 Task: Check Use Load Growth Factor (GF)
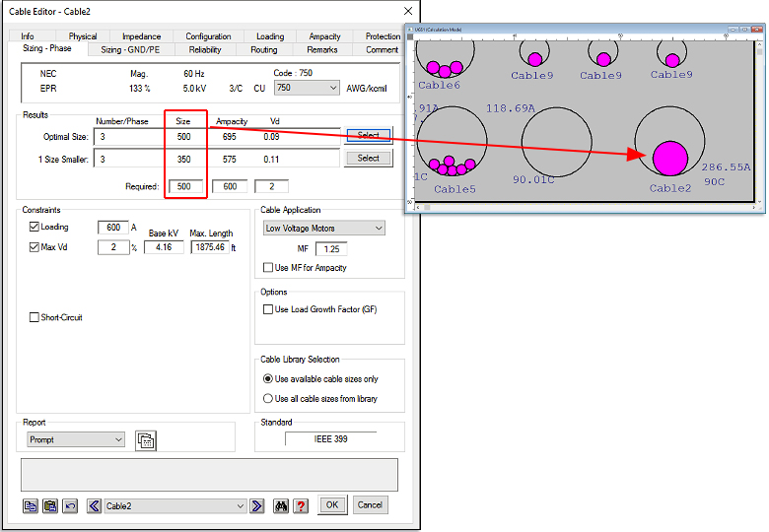(x=268, y=309)
